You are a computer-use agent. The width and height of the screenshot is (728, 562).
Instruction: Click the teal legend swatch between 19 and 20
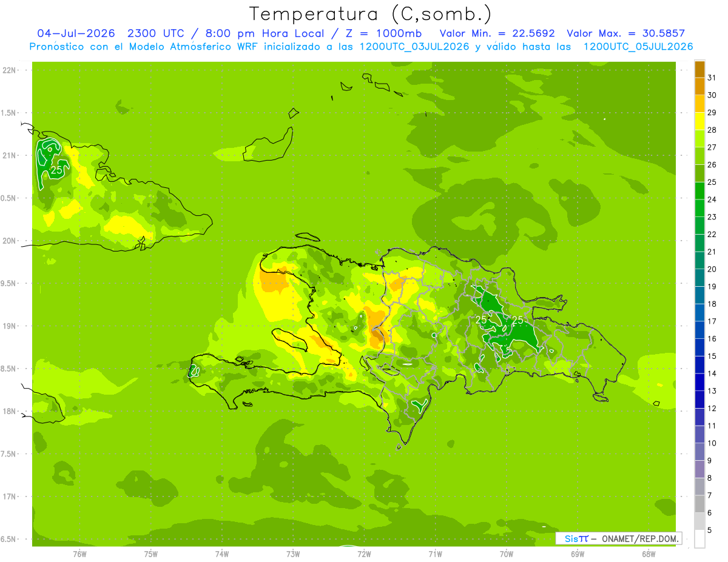click(699, 278)
